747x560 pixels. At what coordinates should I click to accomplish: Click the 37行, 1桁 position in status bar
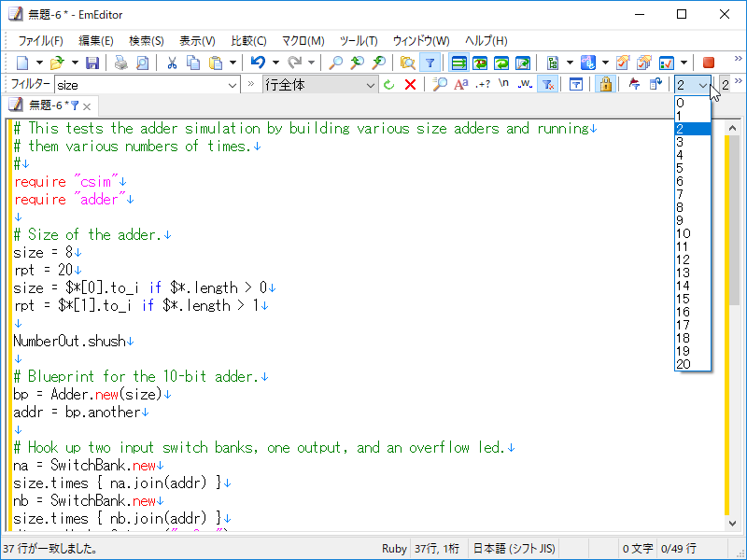pyautogui.click(x=437, y=549)
